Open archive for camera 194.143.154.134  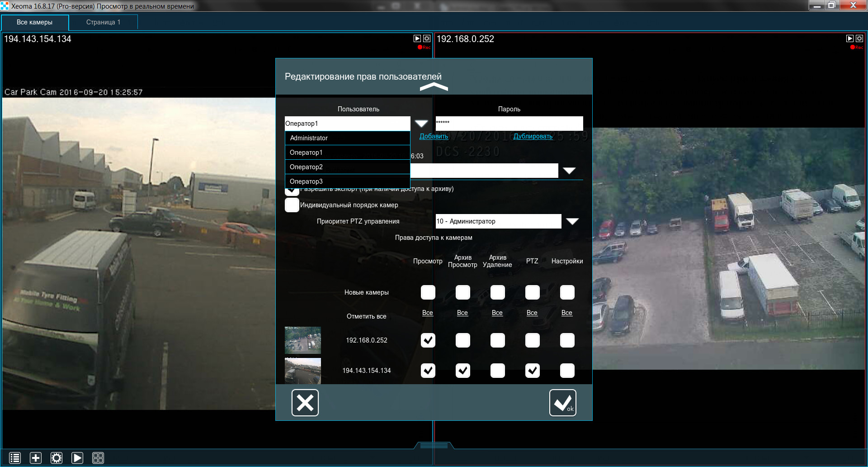(x=417, y=39)
